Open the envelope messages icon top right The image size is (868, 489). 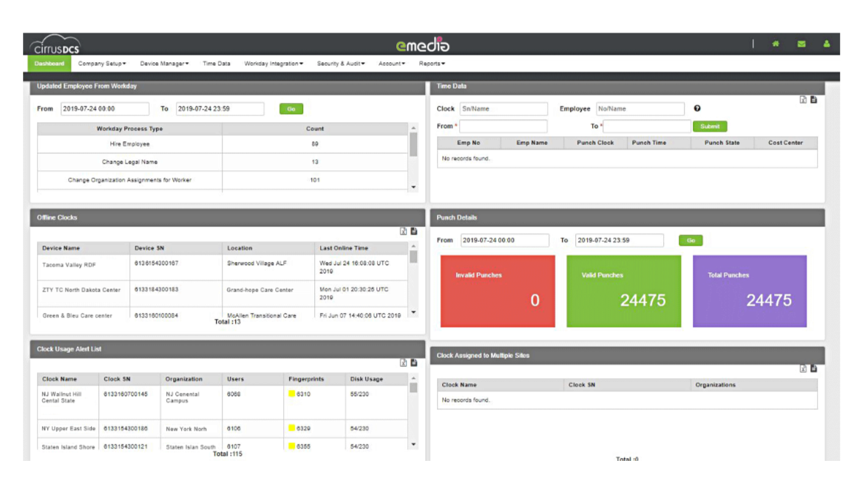[801, 44]
